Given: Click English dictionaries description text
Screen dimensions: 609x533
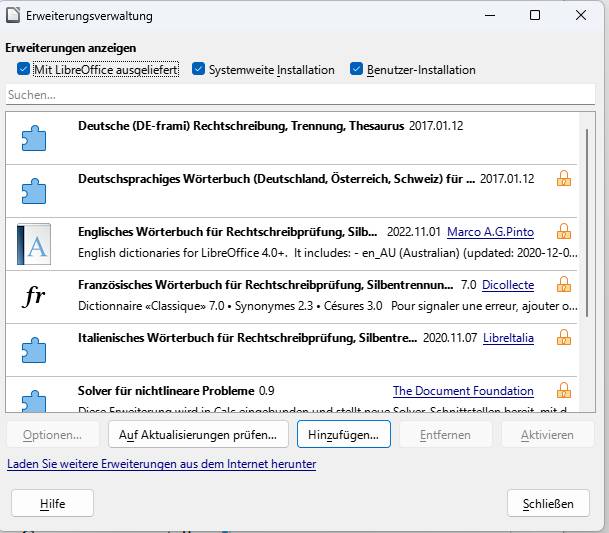Looking at the screenshot, I should (328, 253).
